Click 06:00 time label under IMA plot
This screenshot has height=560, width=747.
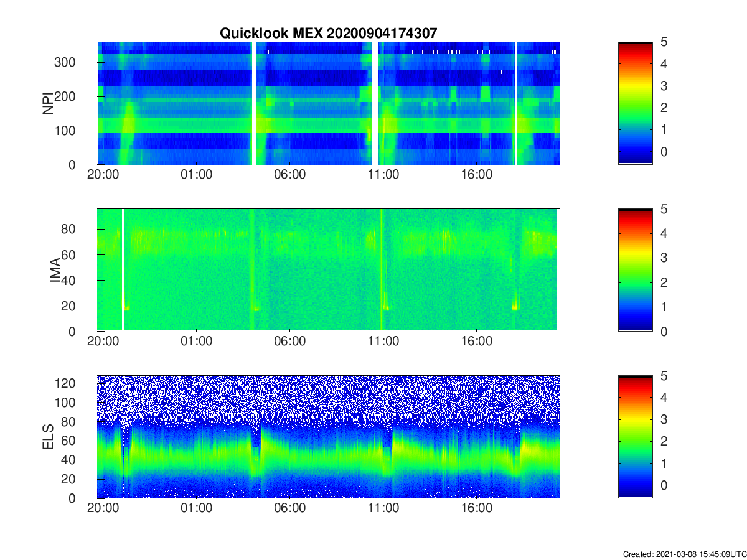(x=290, y=342)
